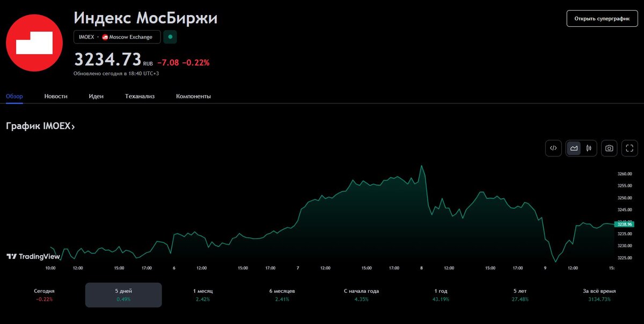The width and height of the screenshot is (644, 324).
Task: Switch to the Новости tab
Action: point(56,96)
